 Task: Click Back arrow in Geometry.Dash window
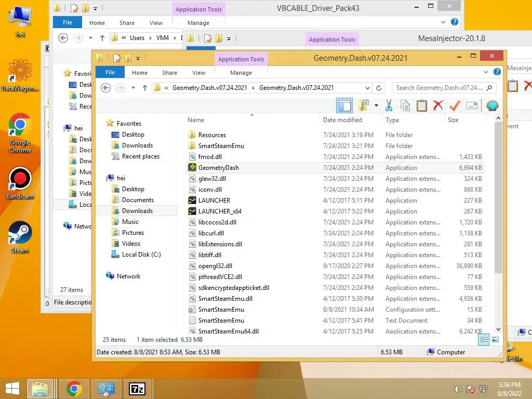click(106, 88)
